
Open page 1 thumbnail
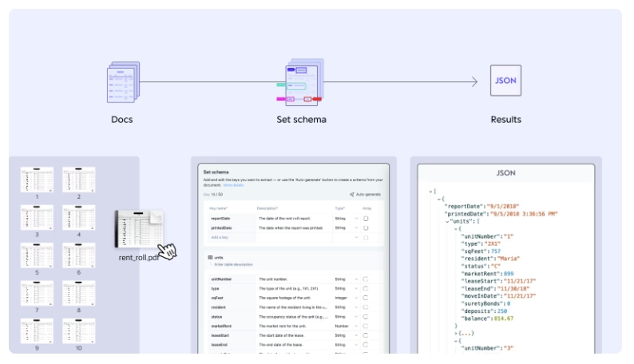37,180
